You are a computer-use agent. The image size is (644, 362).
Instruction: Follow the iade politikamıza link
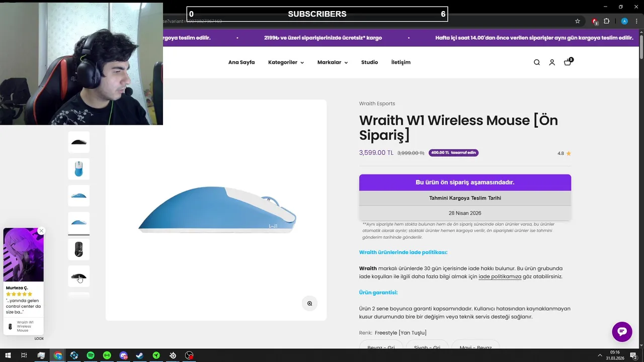pyautogui.click(x=500, y=277)
